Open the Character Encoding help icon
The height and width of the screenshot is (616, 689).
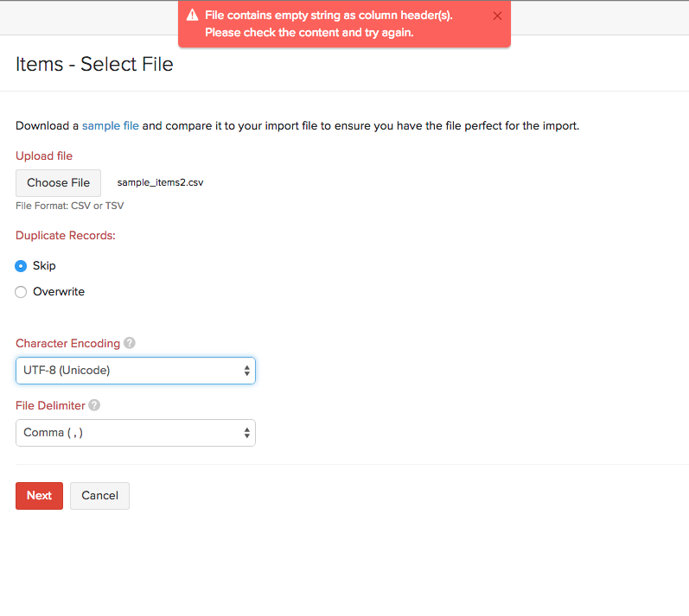[130, 343]
